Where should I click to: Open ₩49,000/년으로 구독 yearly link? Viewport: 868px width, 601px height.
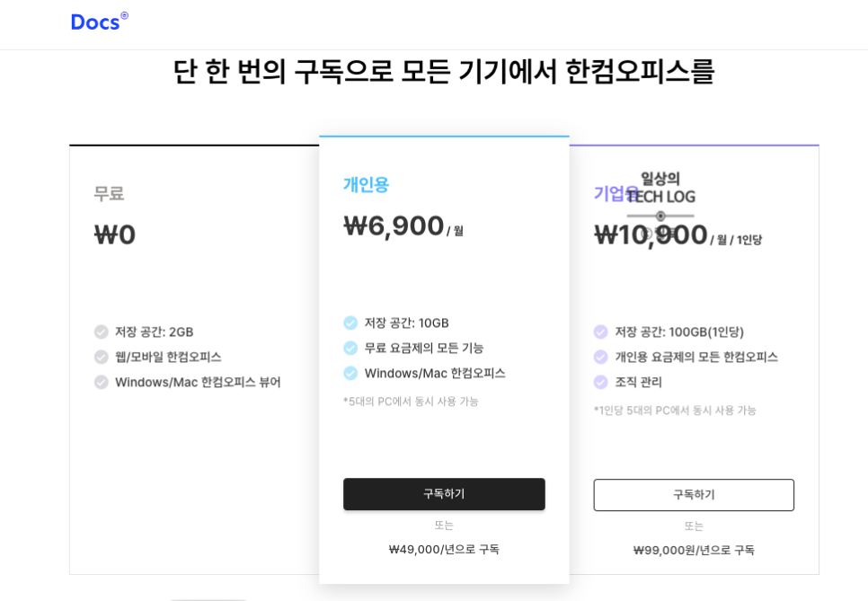click(x=444, y=550)
